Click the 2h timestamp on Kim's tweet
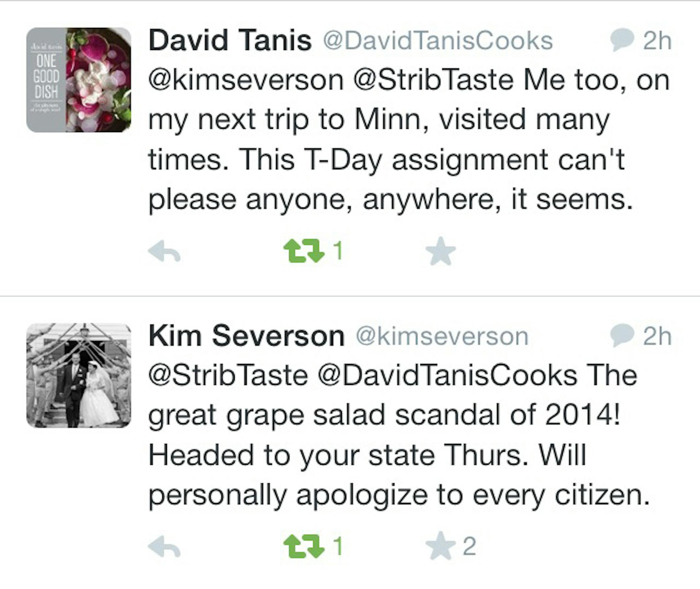Image resolution: width=700 pixels, height=589 pixels. coord(657,336)
